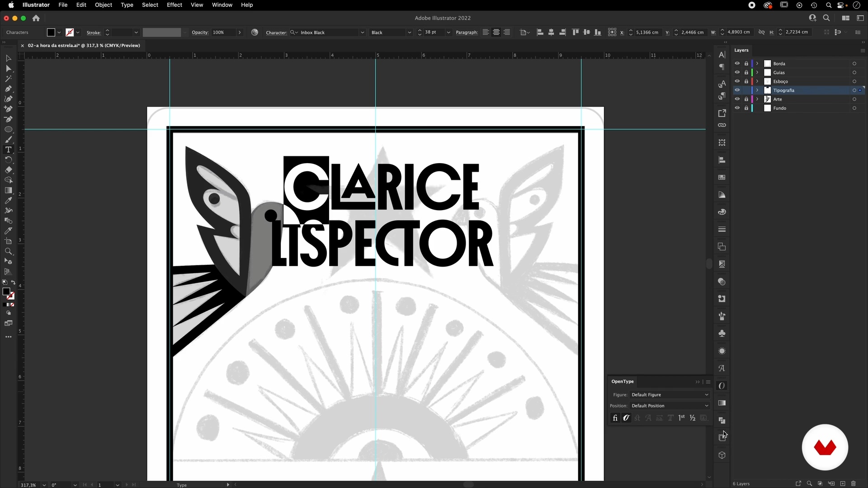868x488 pixels.
Task: Click the Fill swatch in toolbar
Action: pyautogui.click(x=6, y=292)
